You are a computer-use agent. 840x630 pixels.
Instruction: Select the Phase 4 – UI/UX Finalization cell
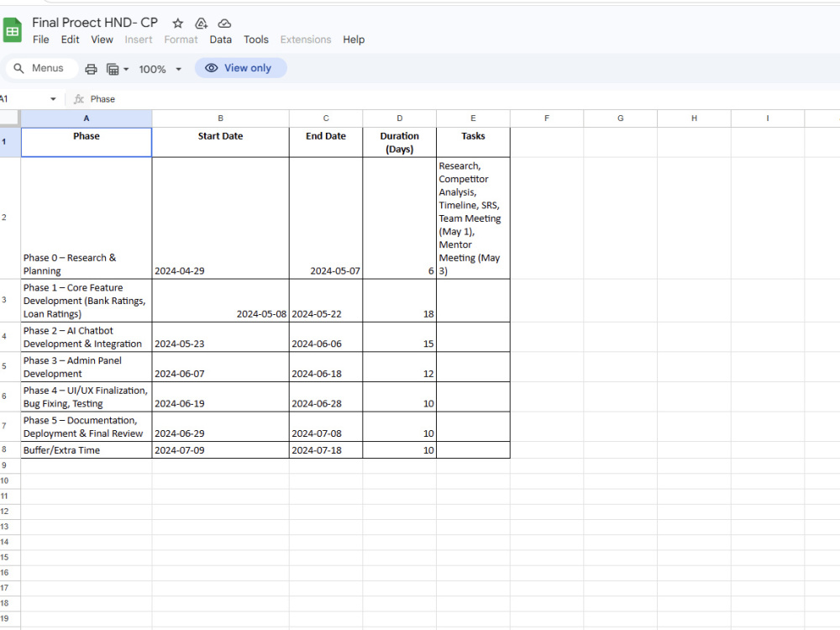point(87,397)
